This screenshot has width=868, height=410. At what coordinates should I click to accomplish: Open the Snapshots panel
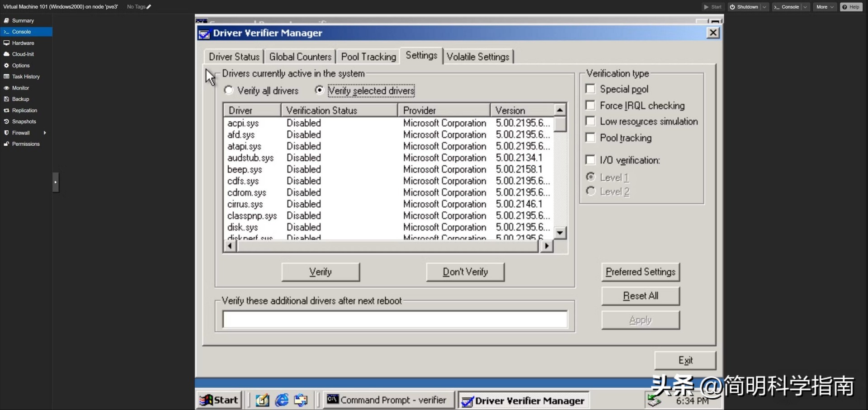24,121
